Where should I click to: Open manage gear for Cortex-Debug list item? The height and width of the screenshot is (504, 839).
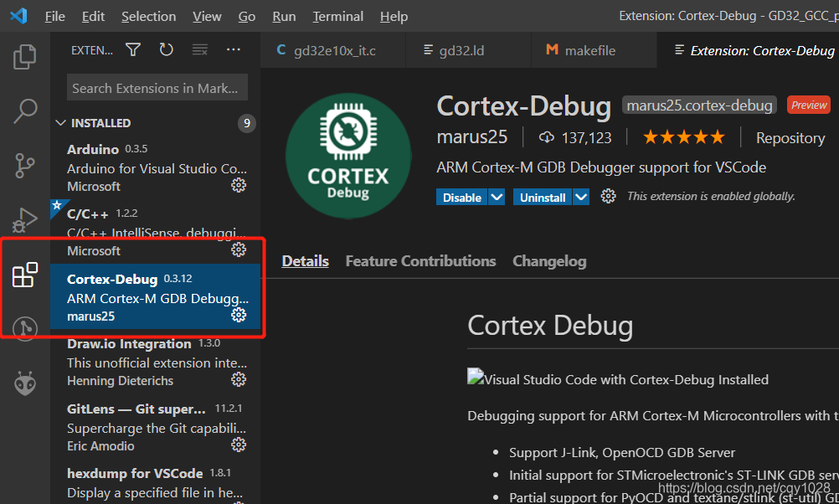(239, 315)
